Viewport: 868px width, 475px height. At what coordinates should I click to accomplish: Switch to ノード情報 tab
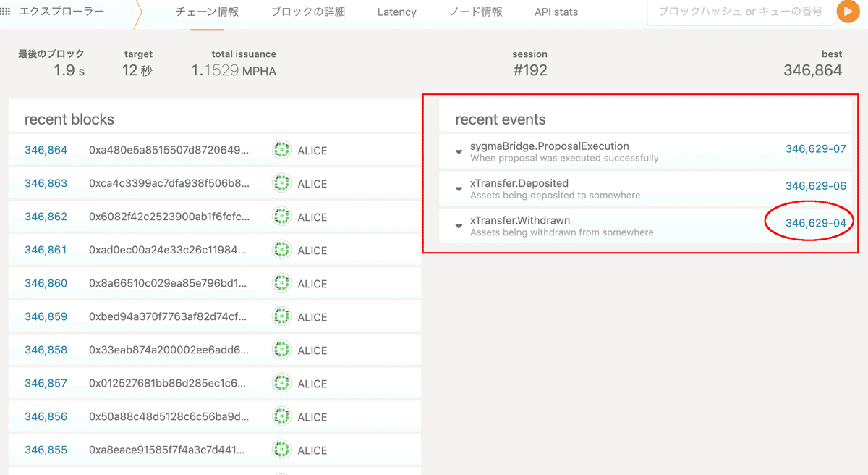(x=476, y=12)
